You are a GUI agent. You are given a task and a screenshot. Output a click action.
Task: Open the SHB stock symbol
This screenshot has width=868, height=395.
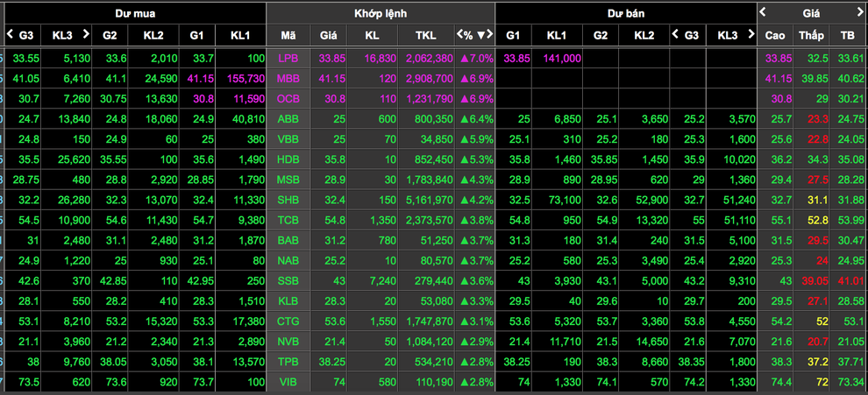click(x=288, y=199)
